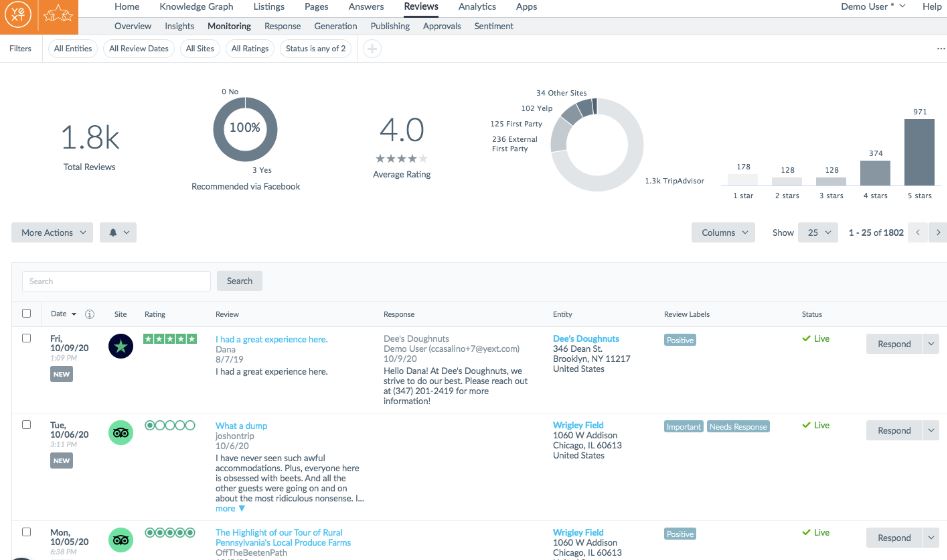Open the Columns dropdown
This screenshot has width=947, height=560.
(724, 233)
